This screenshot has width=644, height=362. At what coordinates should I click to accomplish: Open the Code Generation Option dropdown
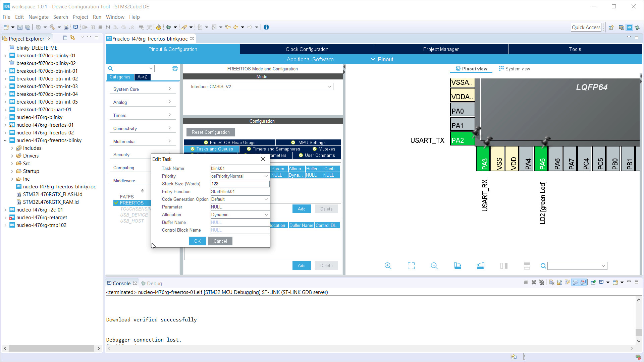pos(266,199)
